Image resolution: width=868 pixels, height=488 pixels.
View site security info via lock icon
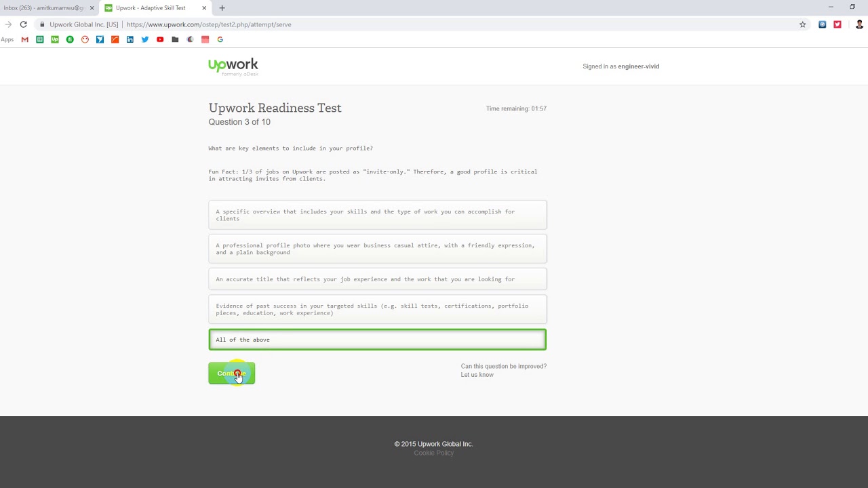(x=42, y=24)
